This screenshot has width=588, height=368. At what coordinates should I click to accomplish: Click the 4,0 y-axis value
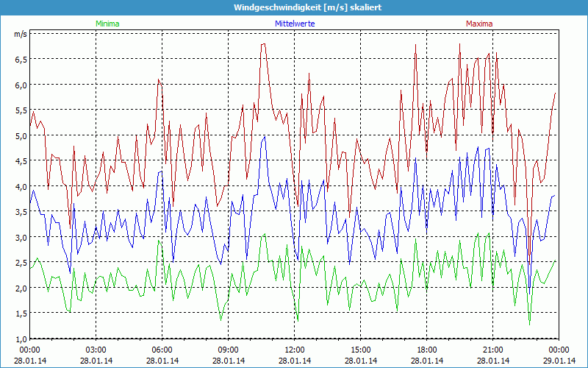tap(21, 187)
